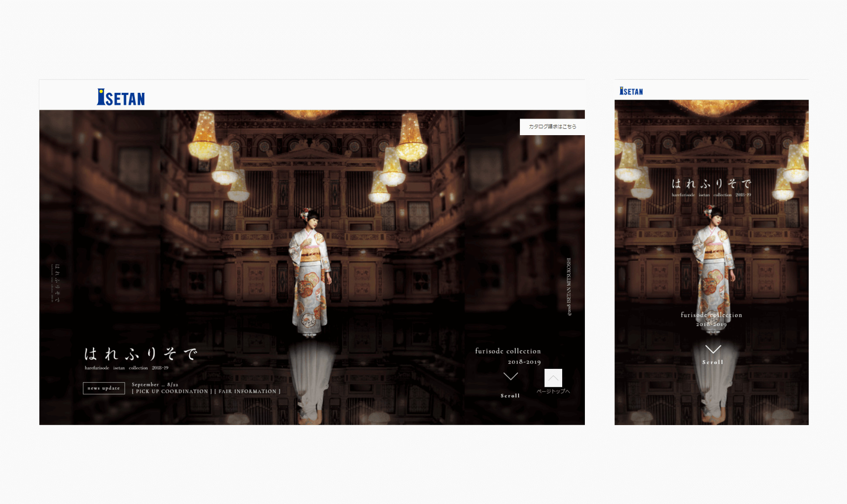
Task: Click the September 8/22 news date text
Action: 155,385
